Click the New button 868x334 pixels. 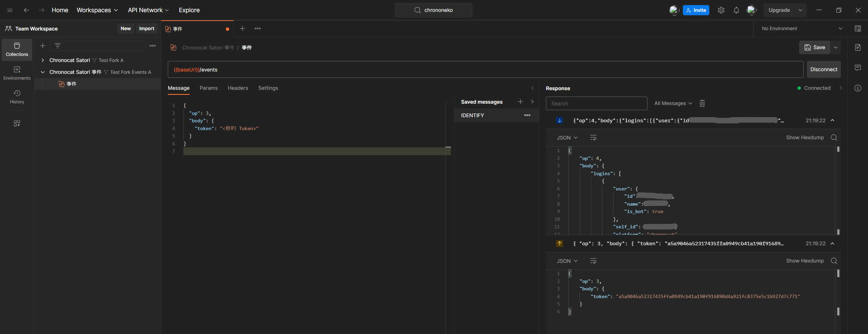126,28
